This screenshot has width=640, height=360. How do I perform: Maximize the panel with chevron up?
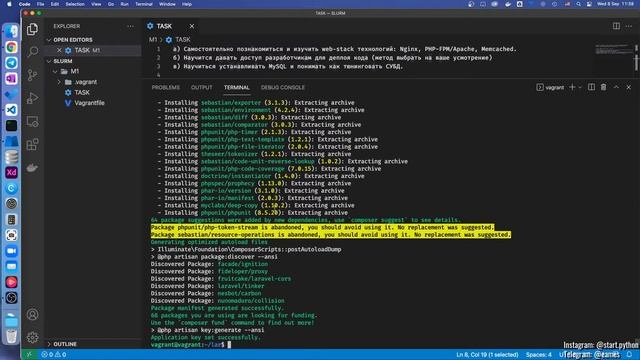616,87
